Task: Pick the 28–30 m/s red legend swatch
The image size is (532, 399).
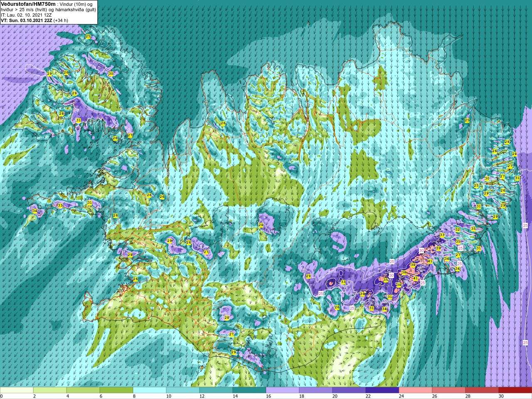Action: (x=482, y=390)
